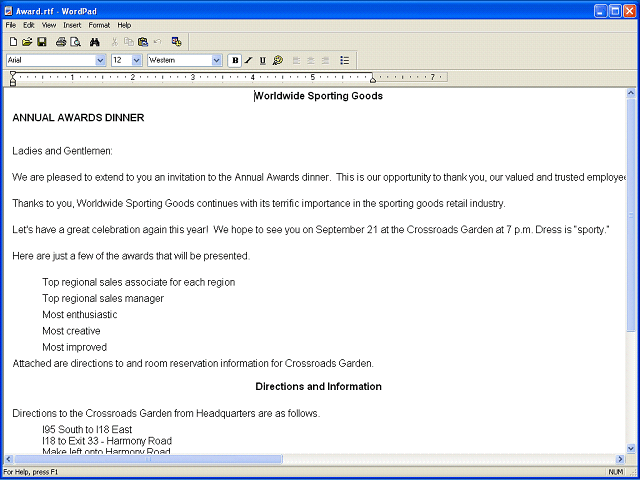Click the 'Directions and Information' heading
Screen dimensions: 640x480
[318, 387]
